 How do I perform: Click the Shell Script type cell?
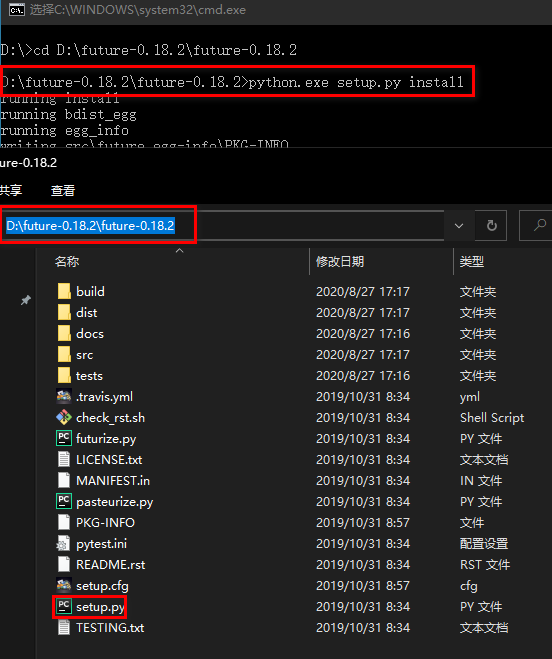pyautogui.click(x=492, y=417)
